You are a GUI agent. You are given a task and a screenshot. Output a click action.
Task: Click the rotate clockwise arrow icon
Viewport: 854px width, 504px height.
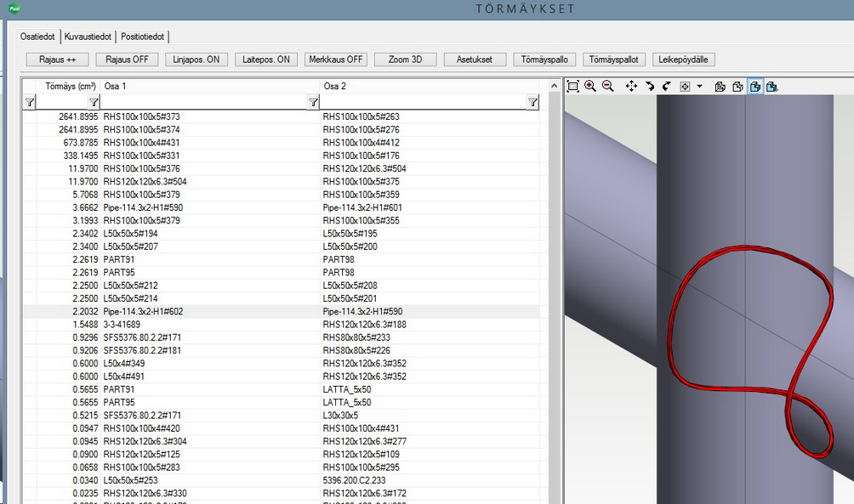point(650,86)
